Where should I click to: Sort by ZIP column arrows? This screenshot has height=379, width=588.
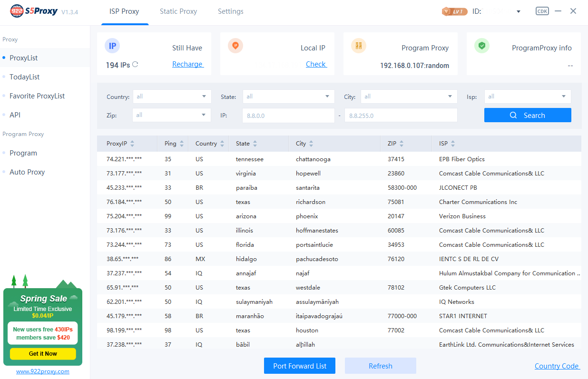pyautogui.click(x=402, y=144)
